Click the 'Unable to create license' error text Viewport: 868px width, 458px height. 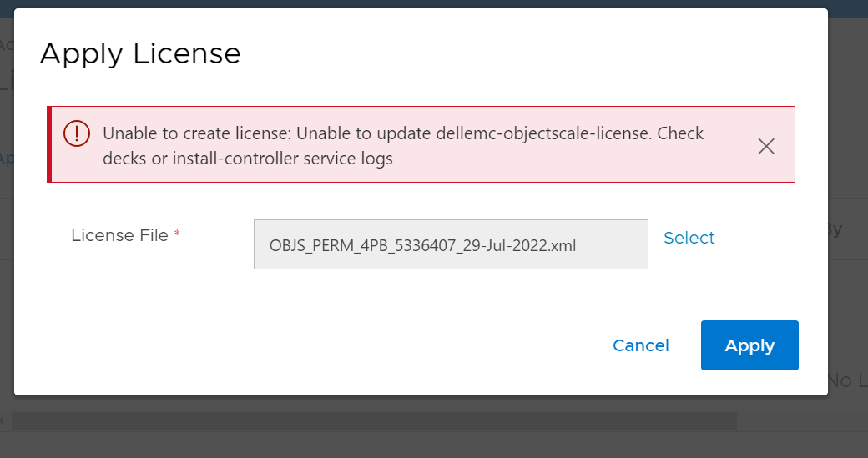click(x=197, y=133)
